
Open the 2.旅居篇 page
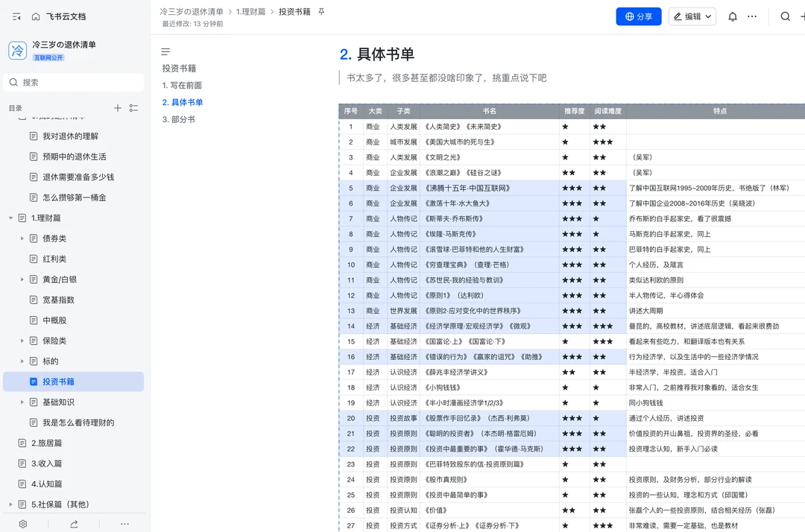coord(46,443)
